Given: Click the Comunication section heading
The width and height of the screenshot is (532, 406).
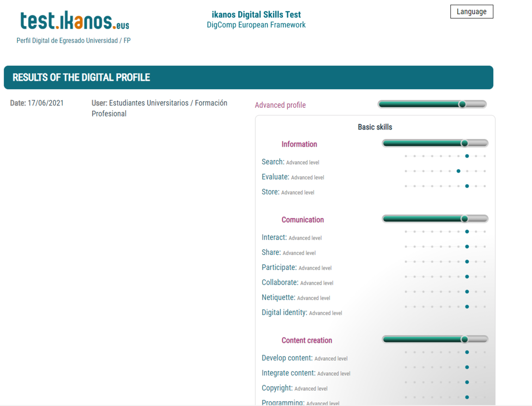Looking at the screenshot, I should point(302,220).
